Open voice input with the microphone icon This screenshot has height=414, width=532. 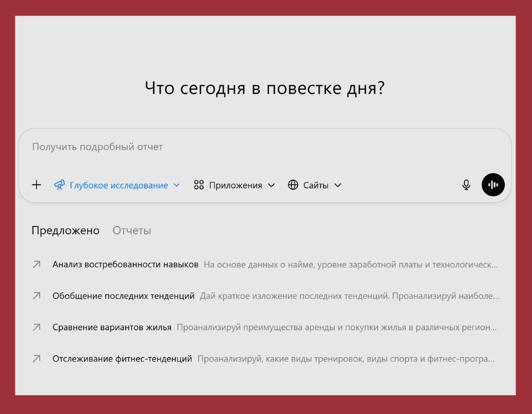(x=466, y=185)
